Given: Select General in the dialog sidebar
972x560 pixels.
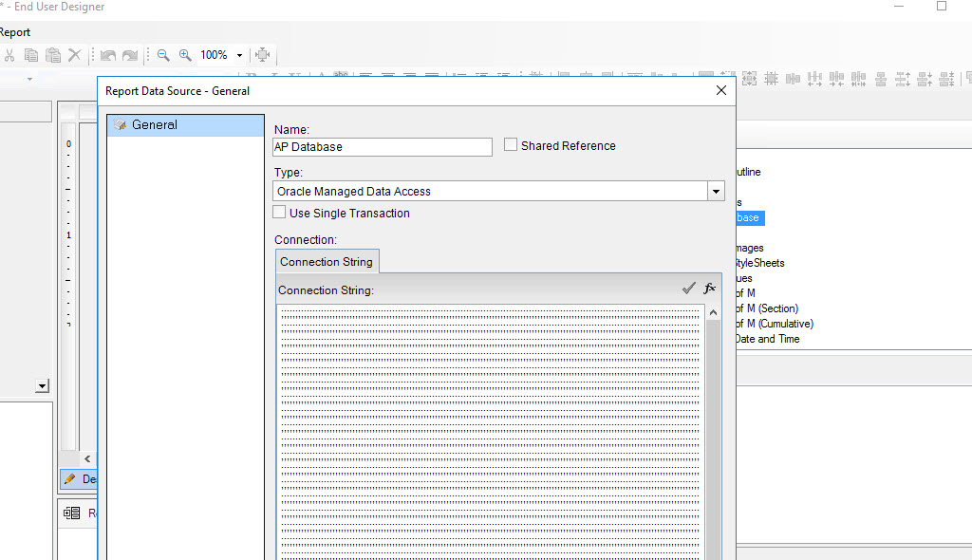Looking at the screenshot, I should coord(154,124).
